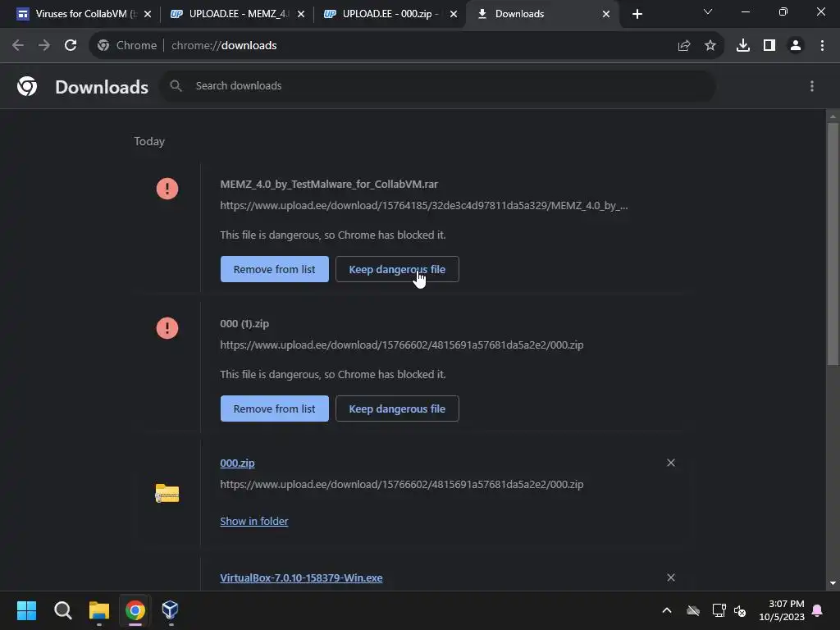Click the search magnifier icon in downloads
The image size is (840, 630).
[176, 85]
